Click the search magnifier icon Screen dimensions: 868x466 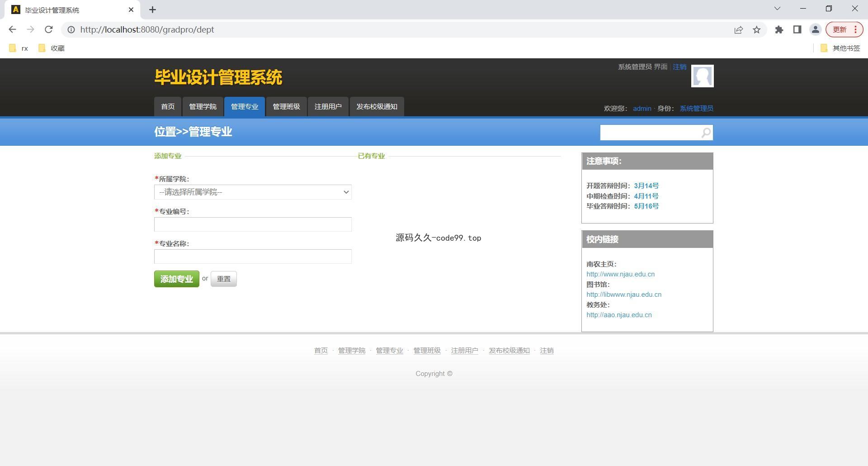706,133
